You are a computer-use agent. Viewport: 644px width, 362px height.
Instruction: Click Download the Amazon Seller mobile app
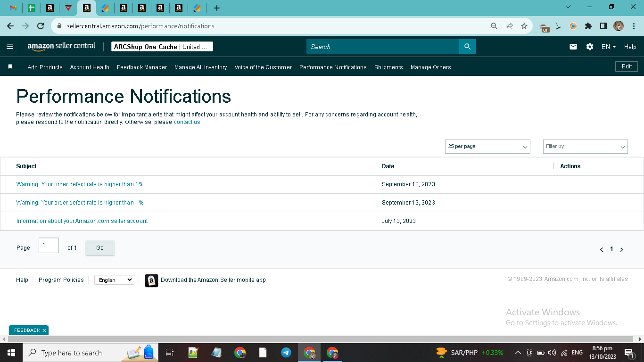pyautogui.click(x=213, y=280)
